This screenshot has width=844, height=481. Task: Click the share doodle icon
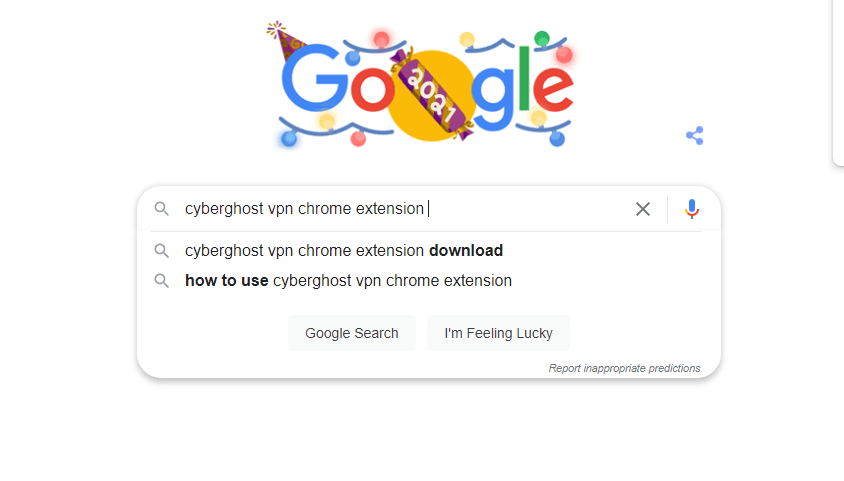(x=695, y=135)
